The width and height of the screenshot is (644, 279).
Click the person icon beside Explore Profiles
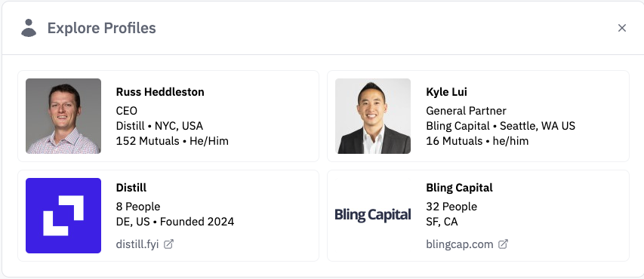(29, 28)
